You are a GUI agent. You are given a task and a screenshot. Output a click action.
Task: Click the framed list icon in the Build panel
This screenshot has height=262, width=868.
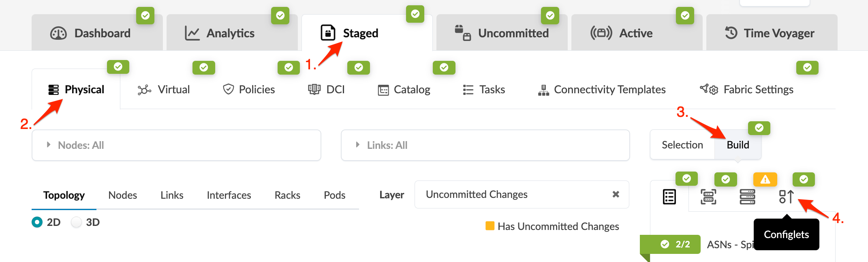[x=708, y=197]
